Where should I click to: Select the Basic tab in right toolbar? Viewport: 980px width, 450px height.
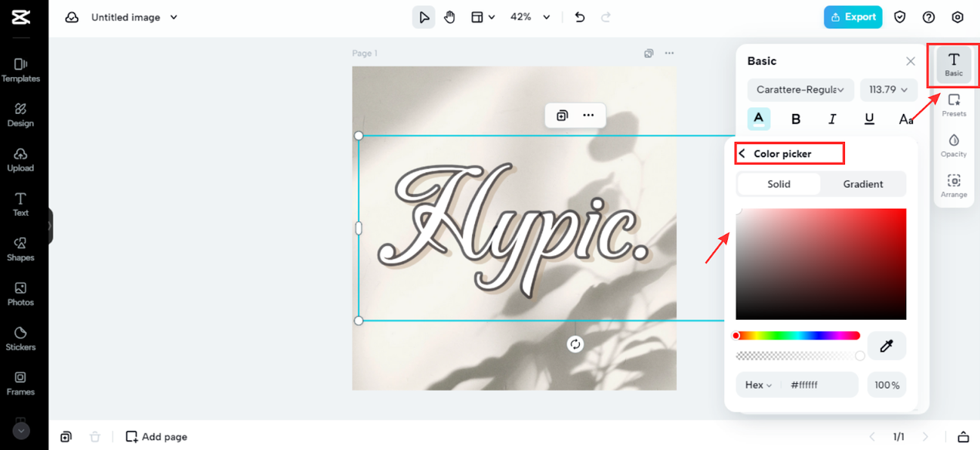[954, 65]
